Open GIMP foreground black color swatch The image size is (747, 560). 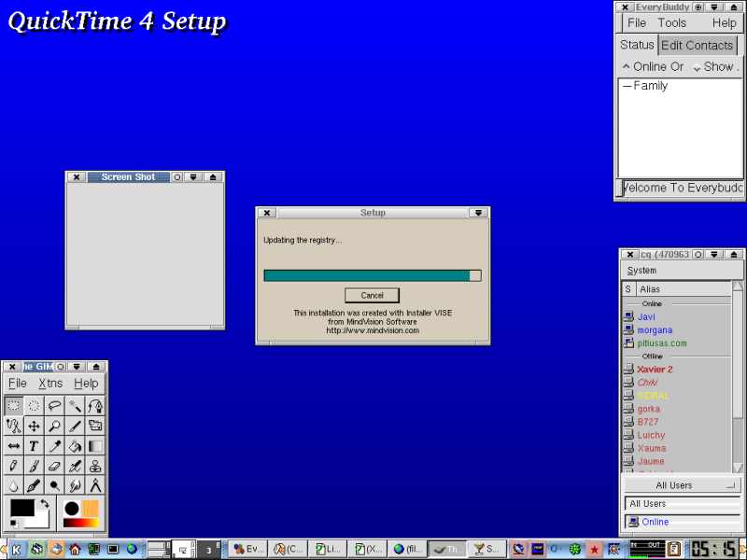click(22, 508)
